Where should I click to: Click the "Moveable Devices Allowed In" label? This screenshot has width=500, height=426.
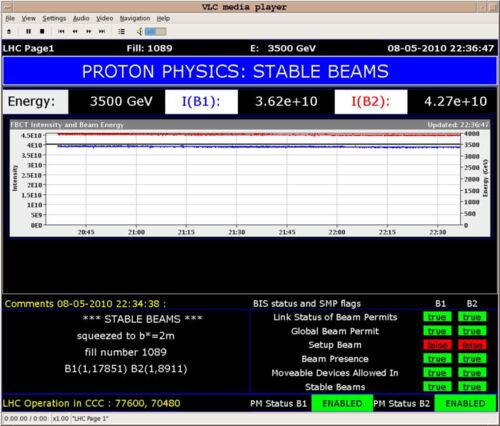click(335, 373)
